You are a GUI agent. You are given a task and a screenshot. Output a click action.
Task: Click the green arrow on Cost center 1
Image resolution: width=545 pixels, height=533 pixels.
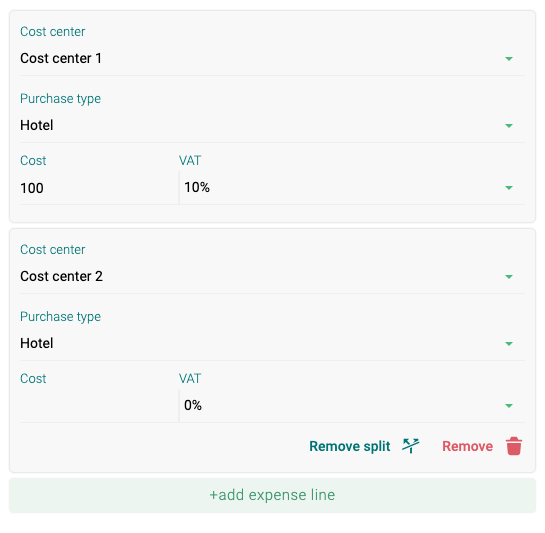[509, 59]
